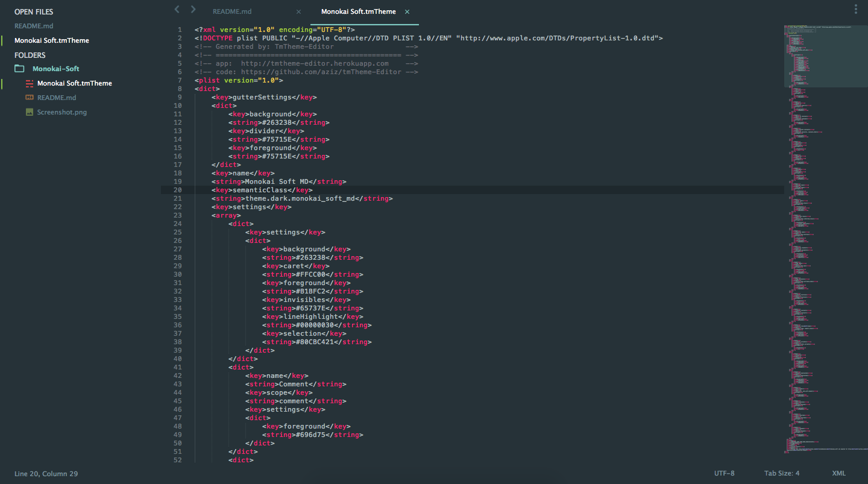
Task: Collapse the Monokai-Soft folder
Action: click(56, 69)
